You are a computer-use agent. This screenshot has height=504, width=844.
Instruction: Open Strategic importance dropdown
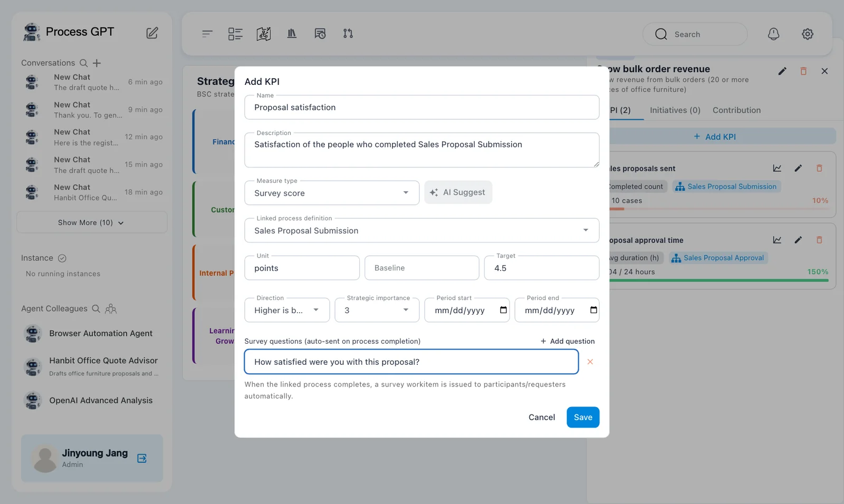coord(377,310)
